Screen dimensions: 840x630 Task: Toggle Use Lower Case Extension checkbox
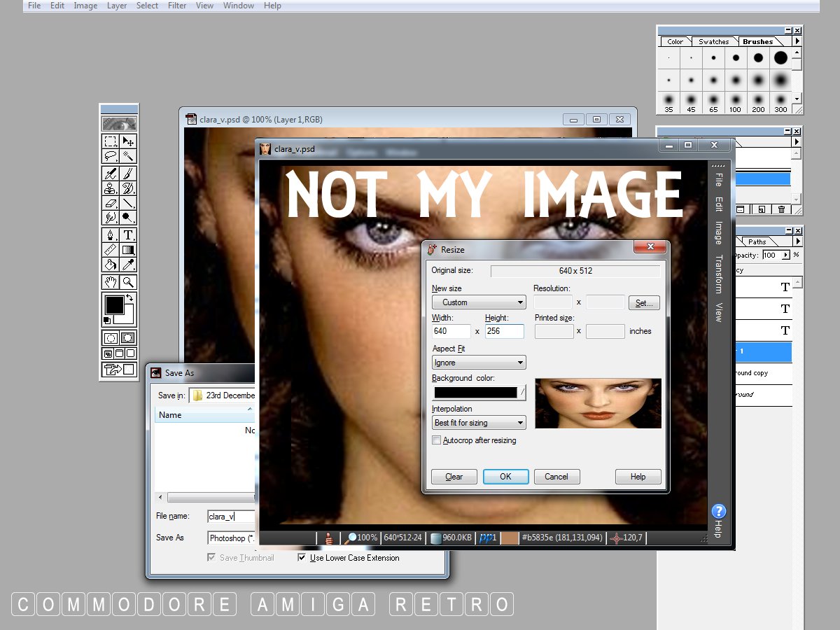click(302, 558)
